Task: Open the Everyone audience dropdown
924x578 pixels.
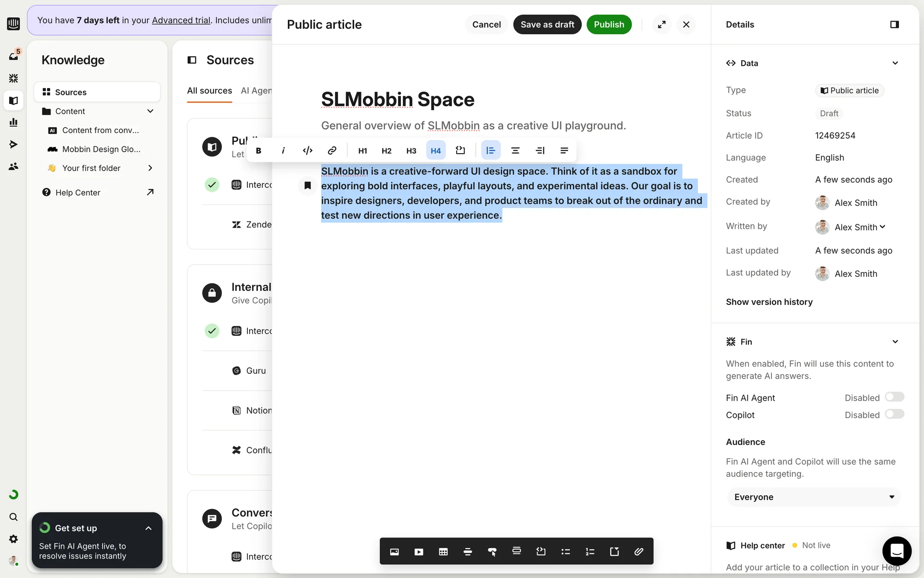Action: click(x=813, y=497)
